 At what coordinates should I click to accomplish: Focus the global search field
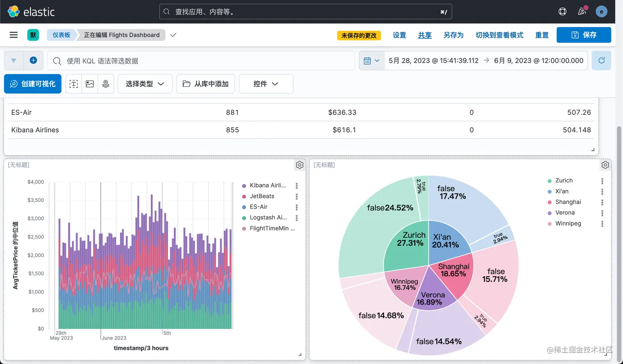[x=306, y=12]
